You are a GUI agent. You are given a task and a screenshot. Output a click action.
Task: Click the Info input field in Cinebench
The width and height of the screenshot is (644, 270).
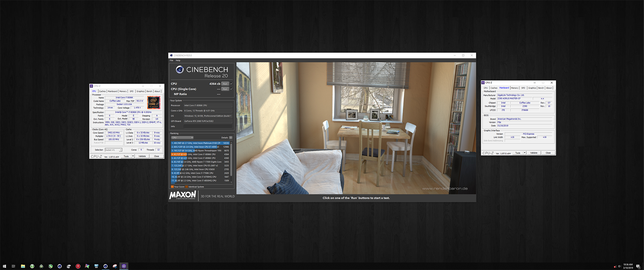(x=208, y=126)
